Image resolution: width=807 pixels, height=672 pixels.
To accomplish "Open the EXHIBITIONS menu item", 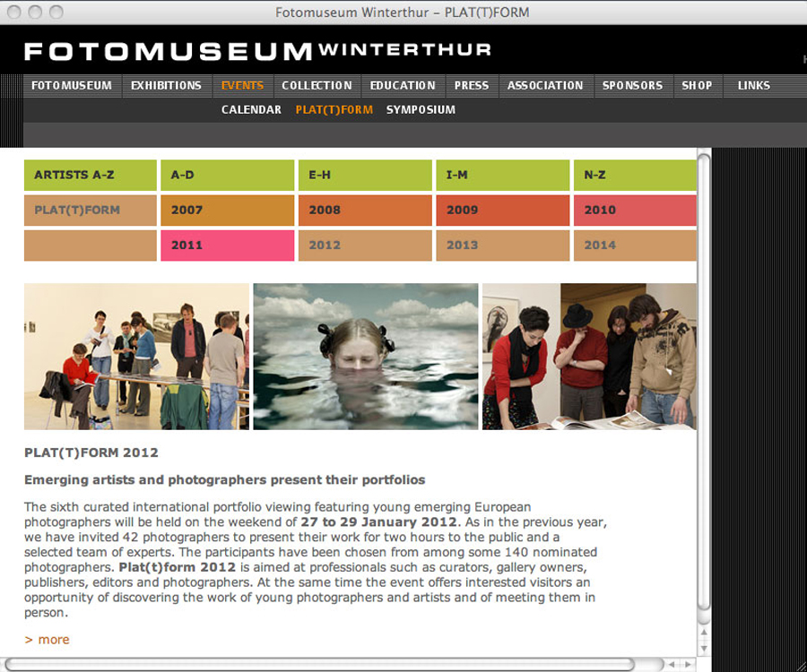I will (166, 85).
